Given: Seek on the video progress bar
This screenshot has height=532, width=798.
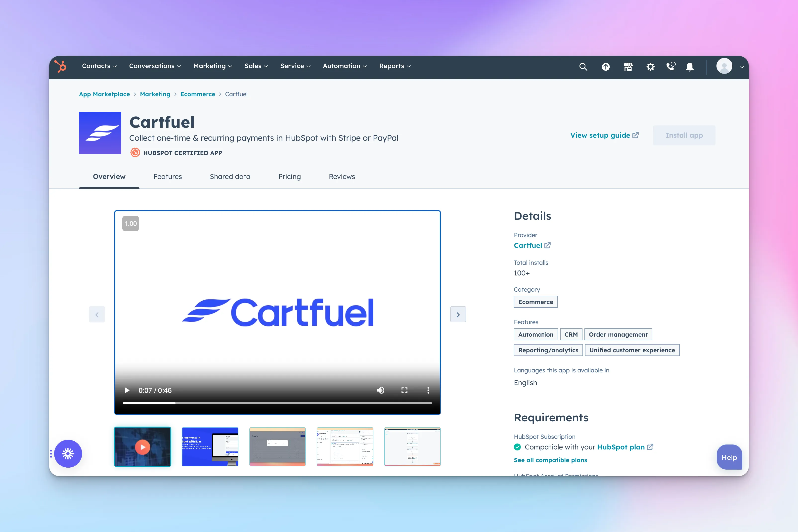Looking at the screenshot, I should point(277,403).
